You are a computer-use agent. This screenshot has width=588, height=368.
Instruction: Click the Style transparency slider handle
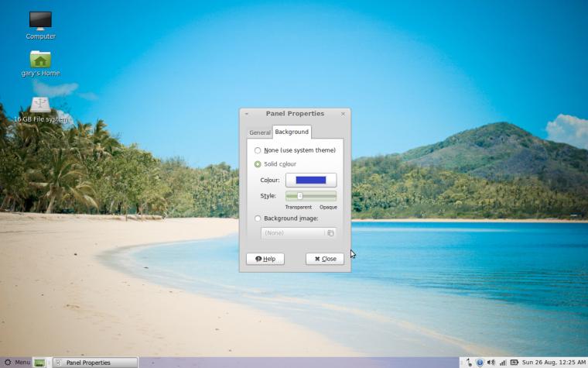click(x=300, y=196)
